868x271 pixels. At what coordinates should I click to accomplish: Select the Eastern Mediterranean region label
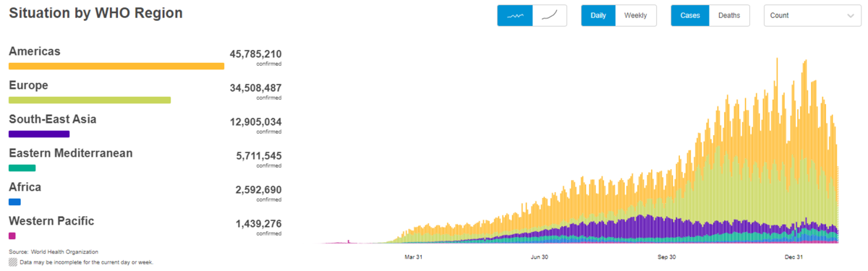click(x=71, y=153)
